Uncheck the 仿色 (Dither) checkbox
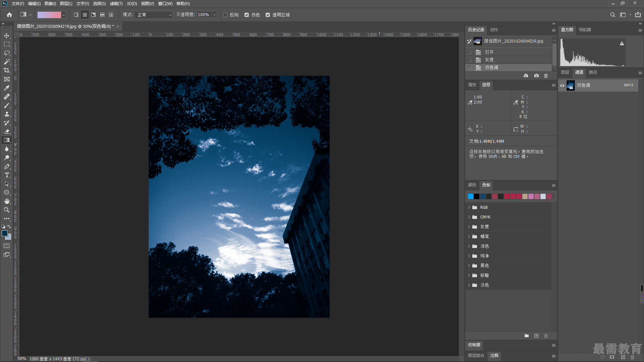This screenshot has width=644, height=362. pos(247,15)
